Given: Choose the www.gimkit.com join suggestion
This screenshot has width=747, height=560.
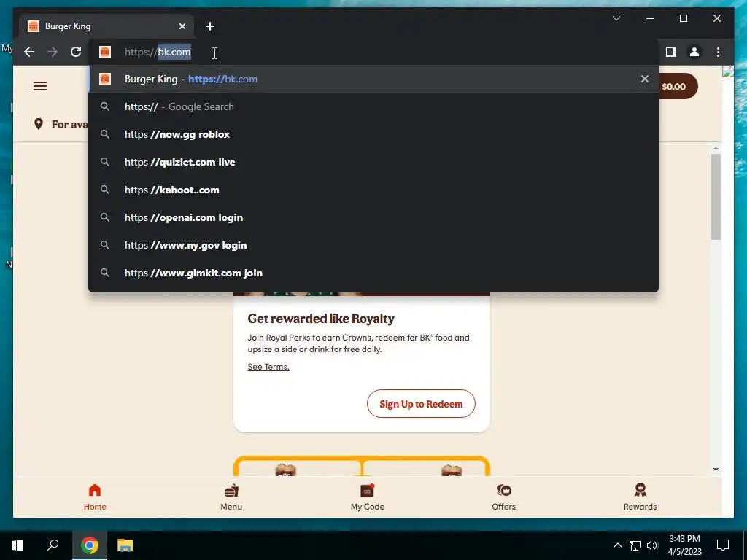Looking at the screenshot, I should (x=373, y=273).
